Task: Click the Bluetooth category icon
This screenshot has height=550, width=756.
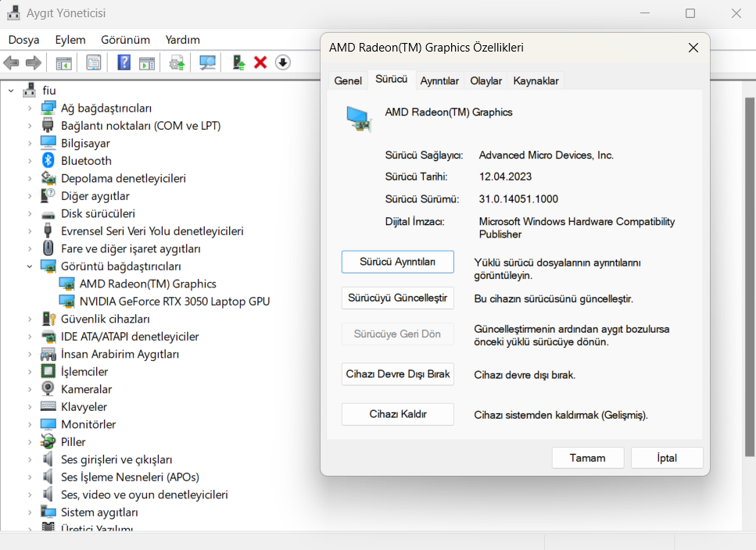Action: point(48,160)
